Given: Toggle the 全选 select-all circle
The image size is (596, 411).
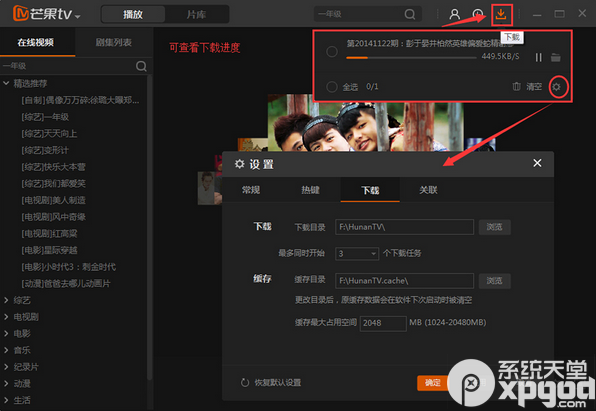Looking at the screenshot, I should pos(332,87).
